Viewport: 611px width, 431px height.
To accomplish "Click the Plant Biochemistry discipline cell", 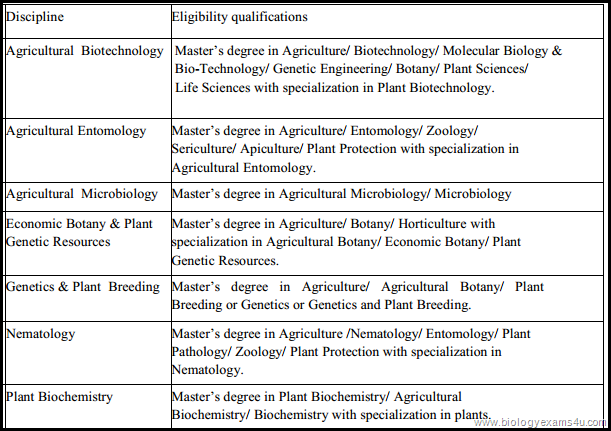I will tap(59, 397).
